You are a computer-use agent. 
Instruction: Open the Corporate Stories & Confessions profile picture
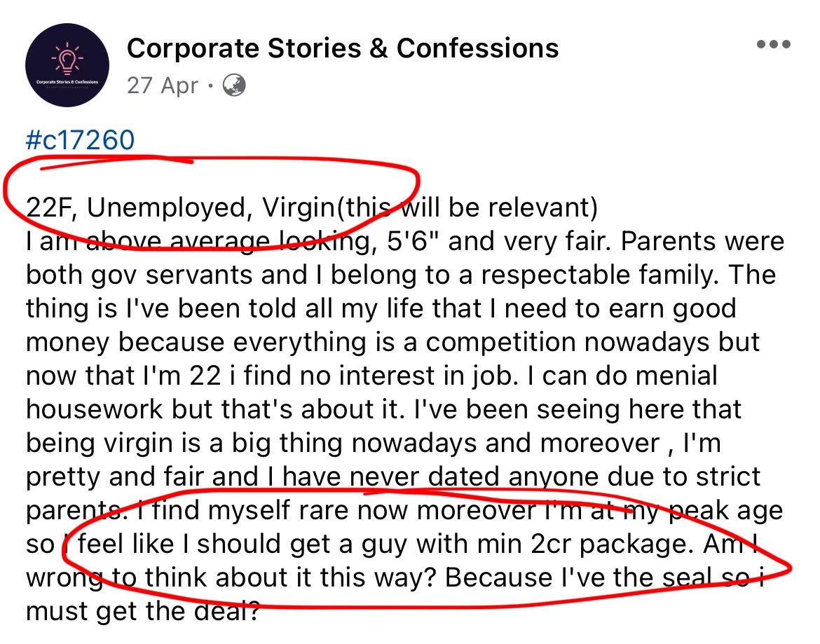pos(67,65)
